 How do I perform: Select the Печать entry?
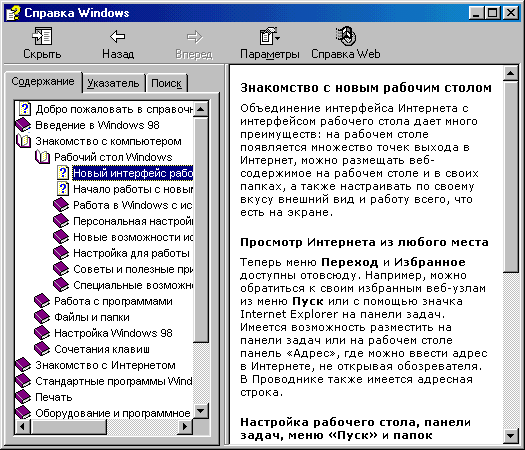(54, 397)
